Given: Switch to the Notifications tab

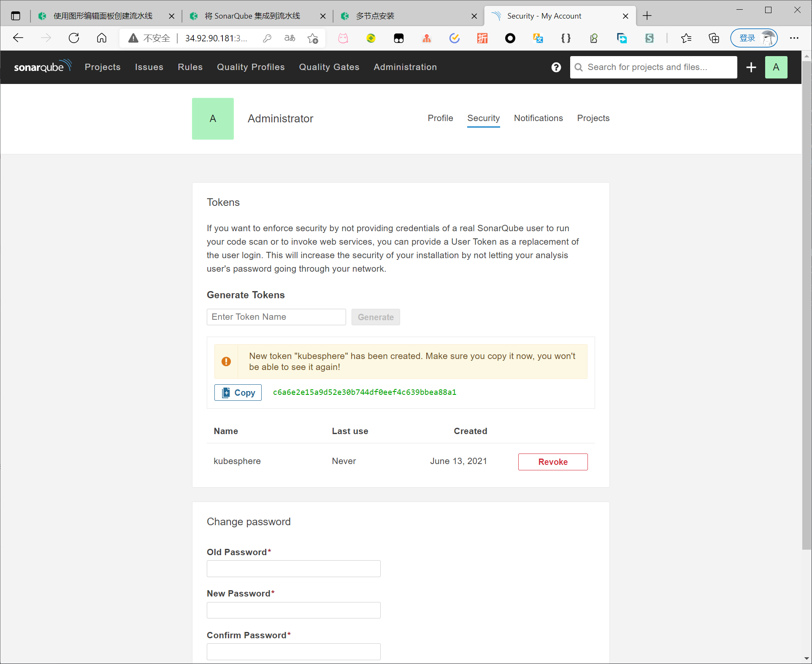Looking at the screenshot, I should pos(538,118).
